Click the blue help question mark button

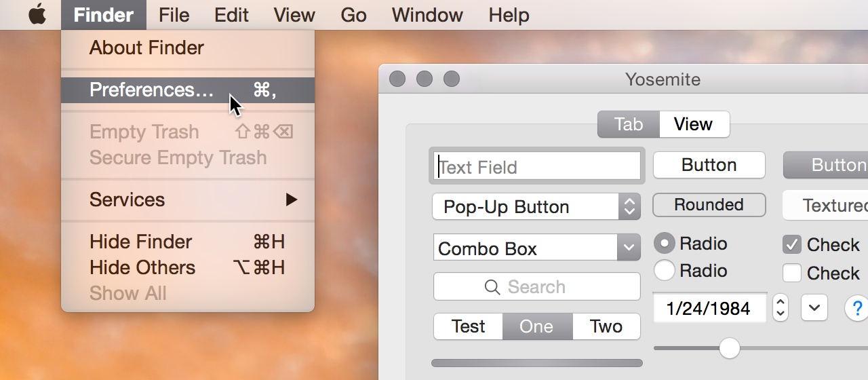[x=857, y=308]
